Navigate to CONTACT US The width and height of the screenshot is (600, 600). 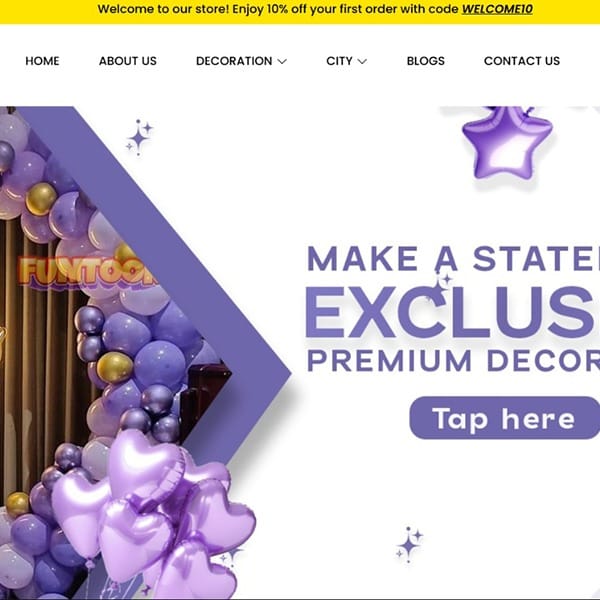pyautogui.click(x=522, y=61)
